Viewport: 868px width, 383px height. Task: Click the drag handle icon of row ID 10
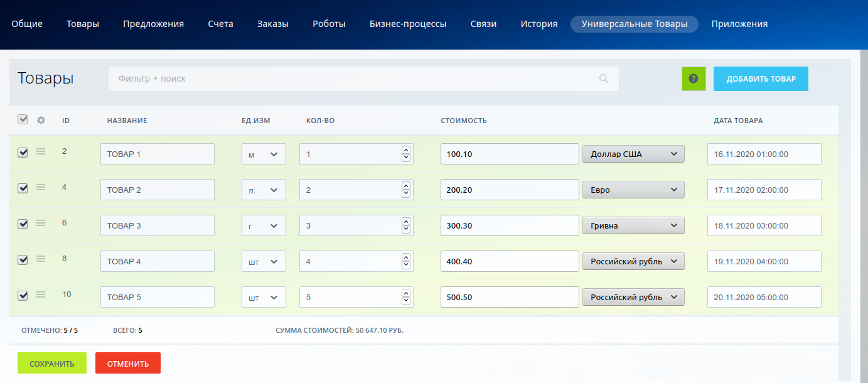click(x=41, y=294)
